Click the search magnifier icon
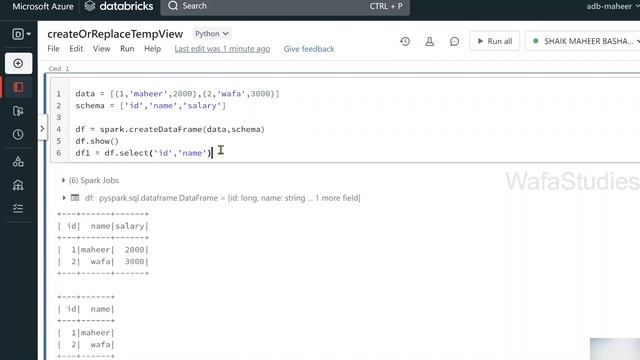The height and width of the screenshot is (360, 640). tap(173, 6)
